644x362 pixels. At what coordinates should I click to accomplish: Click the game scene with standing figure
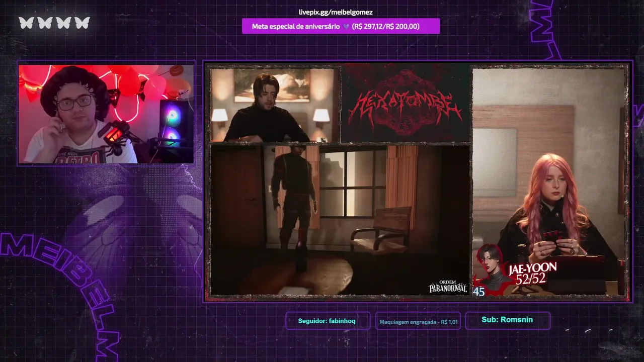click(x=340, y=220)
